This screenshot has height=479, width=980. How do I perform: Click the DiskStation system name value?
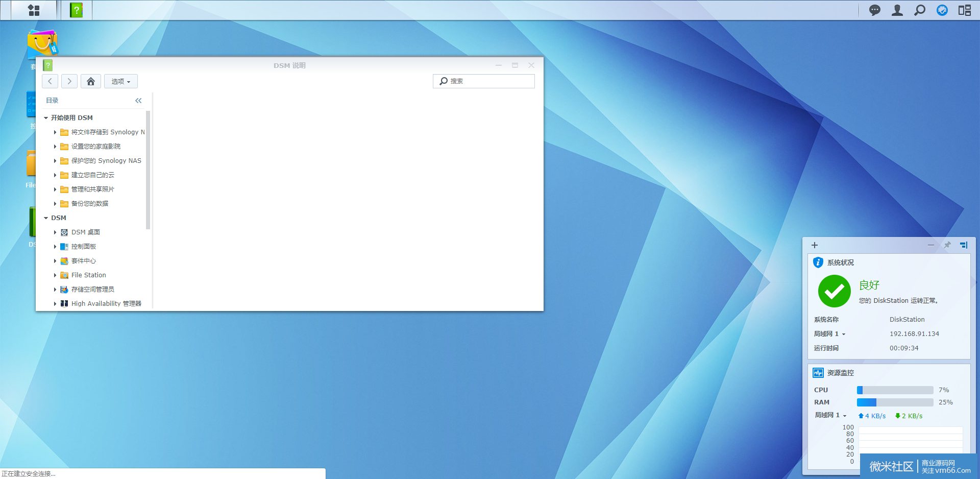point(907,320)
